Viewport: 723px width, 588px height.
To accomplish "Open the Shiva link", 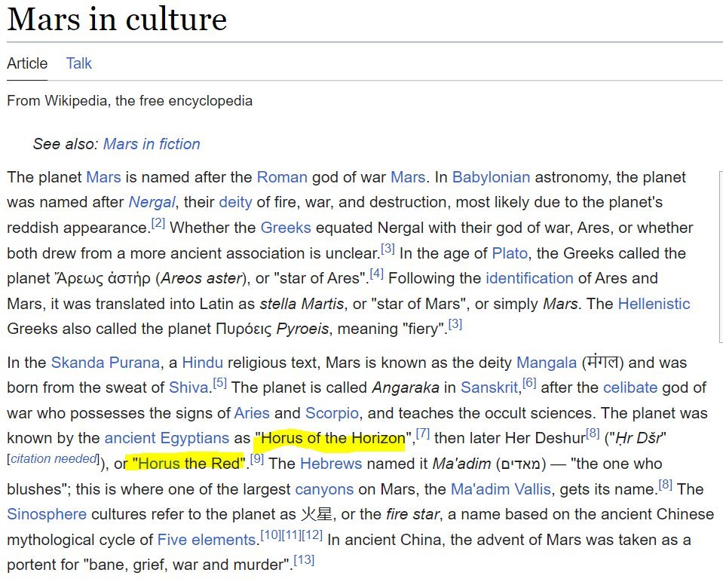I will pos(187,388).
